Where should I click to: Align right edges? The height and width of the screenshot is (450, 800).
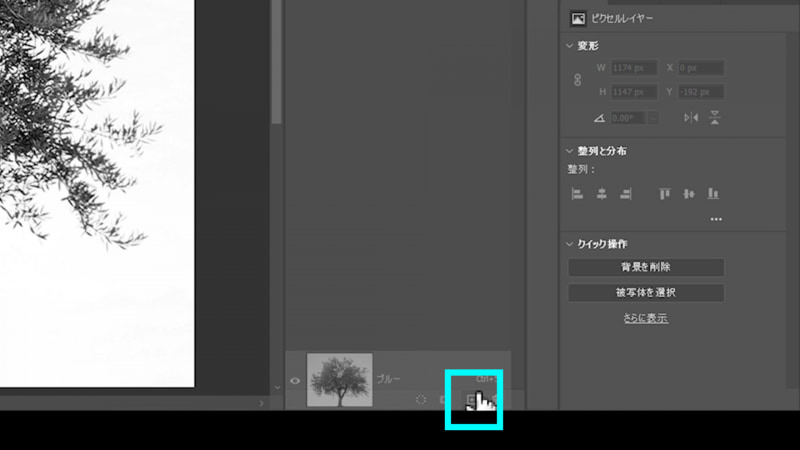click(626, 194)
